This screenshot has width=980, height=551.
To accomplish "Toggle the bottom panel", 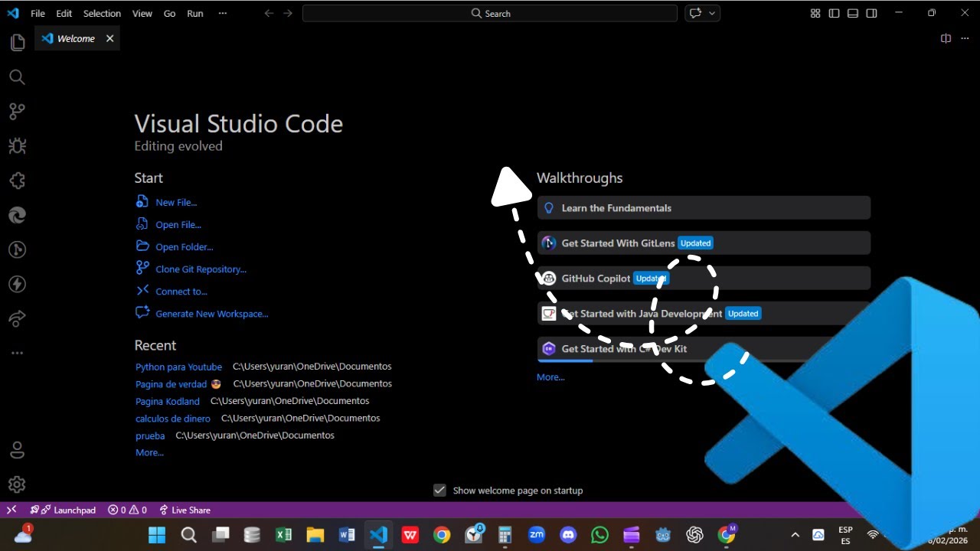I will (x=853, y=13).
